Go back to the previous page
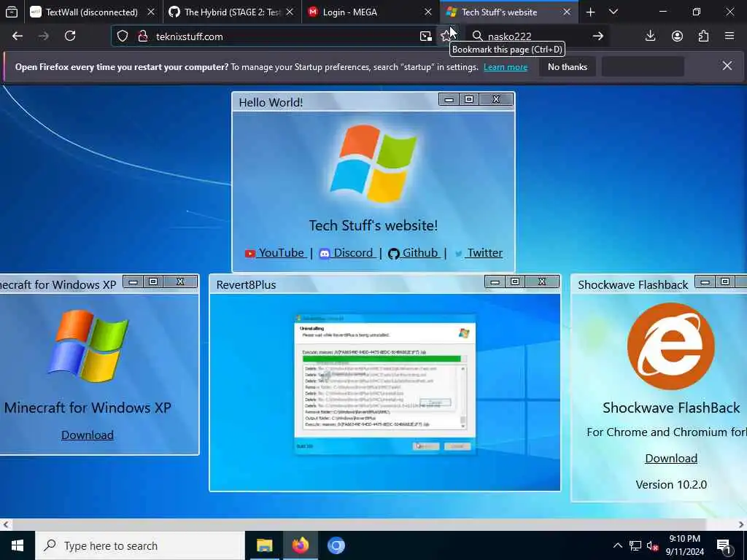The width and height of the screenshot is (747, 560). tap(18, 36)
